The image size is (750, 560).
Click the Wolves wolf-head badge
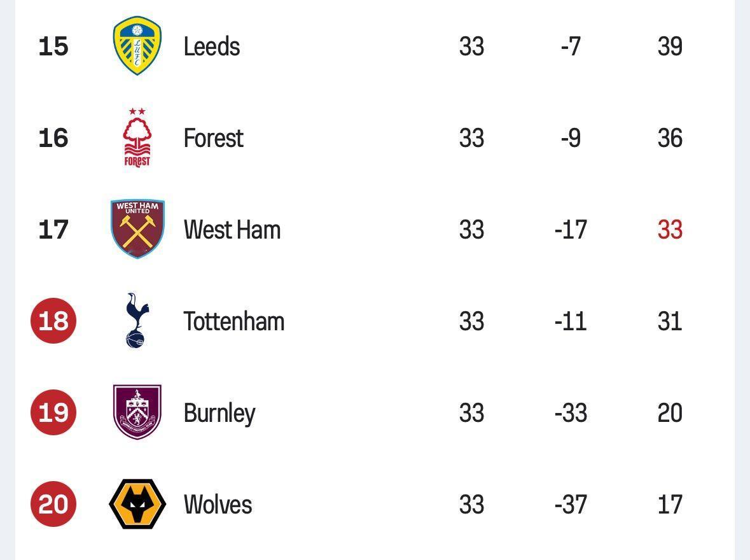tap(137, 504)
